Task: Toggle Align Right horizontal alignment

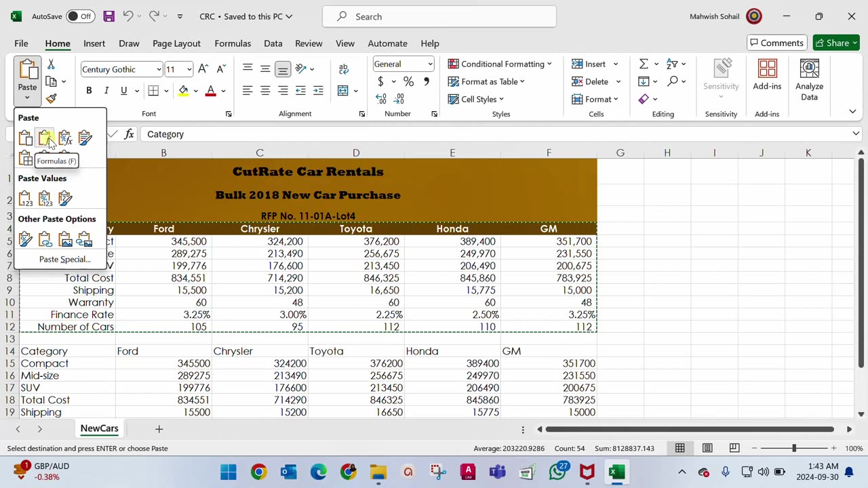Action: [x=283, y=91]
